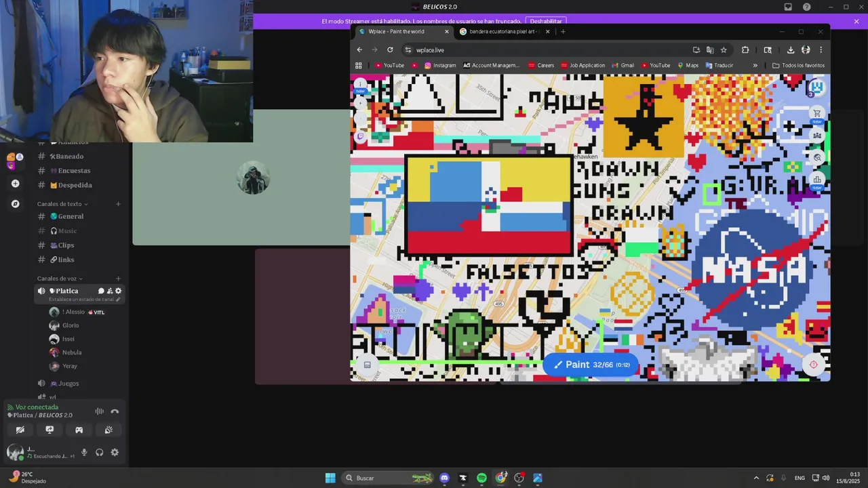
Task: Open Chrome downloads icon
Action: (x=791, y=49)
